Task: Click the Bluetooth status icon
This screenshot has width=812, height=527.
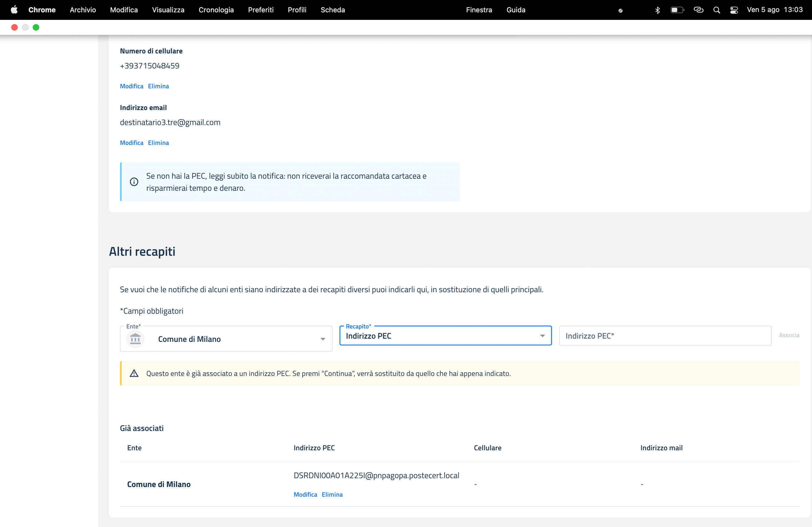Action: point(657,10)
